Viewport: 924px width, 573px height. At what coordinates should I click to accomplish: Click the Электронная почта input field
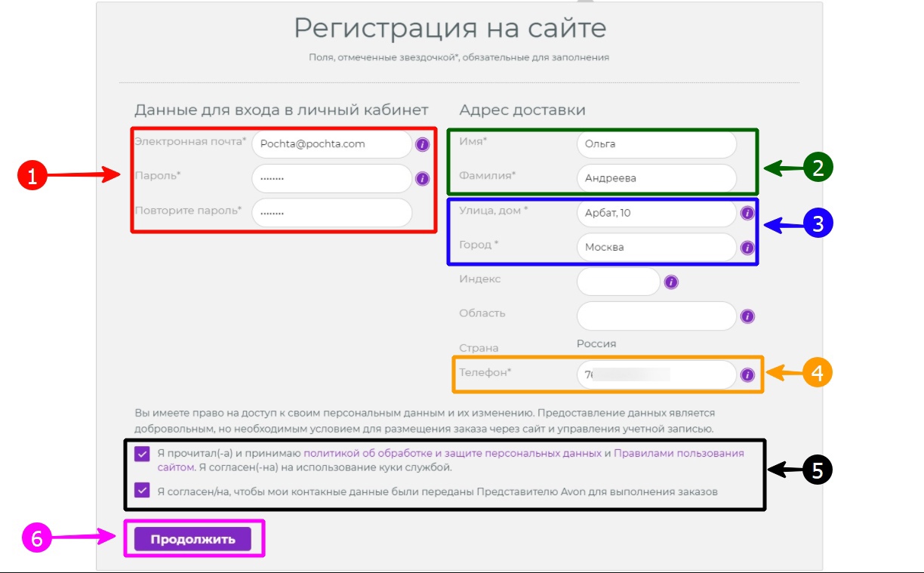[x=331, y=144]
